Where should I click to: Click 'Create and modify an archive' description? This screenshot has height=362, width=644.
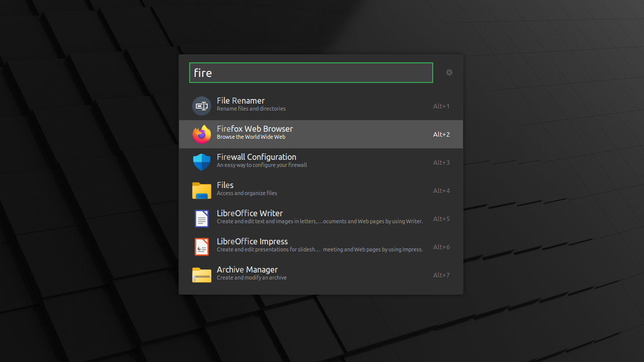(252, 278)
